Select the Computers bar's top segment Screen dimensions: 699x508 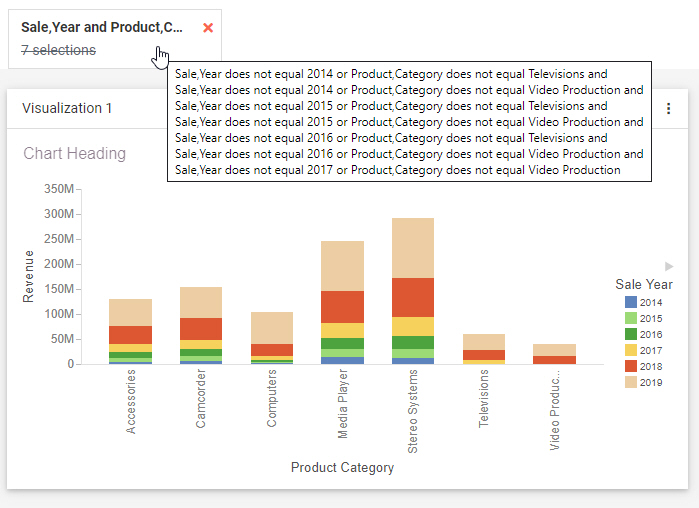(272, 327)
